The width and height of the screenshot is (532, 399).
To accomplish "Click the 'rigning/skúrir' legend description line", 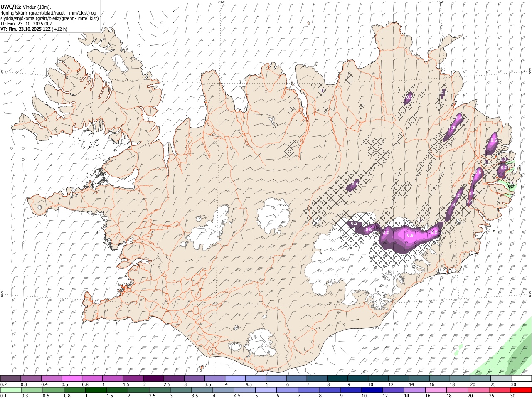I will click(x=48, y=13).
